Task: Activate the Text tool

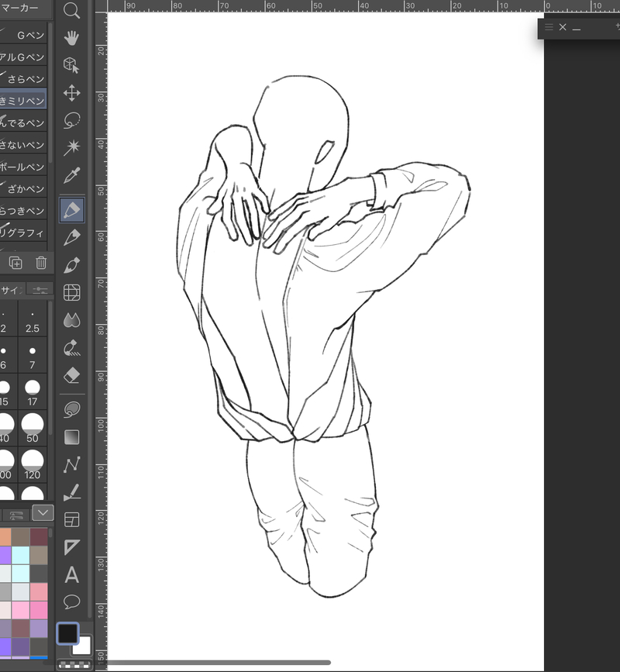Action: [x=71, y=574]
